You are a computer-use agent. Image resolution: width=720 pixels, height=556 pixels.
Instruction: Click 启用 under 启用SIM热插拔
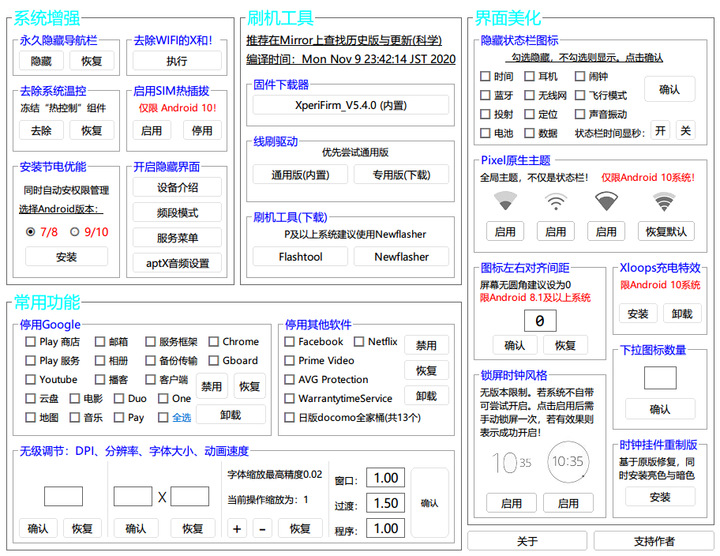click(152, 130)
